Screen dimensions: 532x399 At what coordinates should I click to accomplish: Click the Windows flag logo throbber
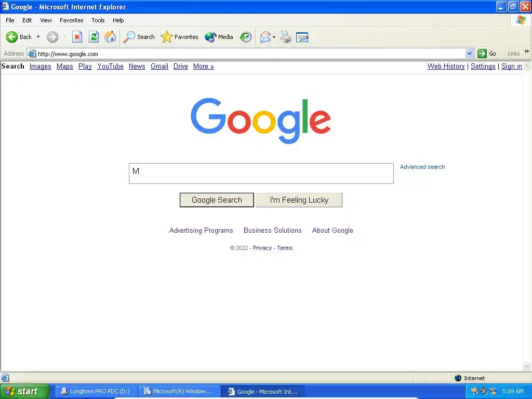[x=521, y=20]
